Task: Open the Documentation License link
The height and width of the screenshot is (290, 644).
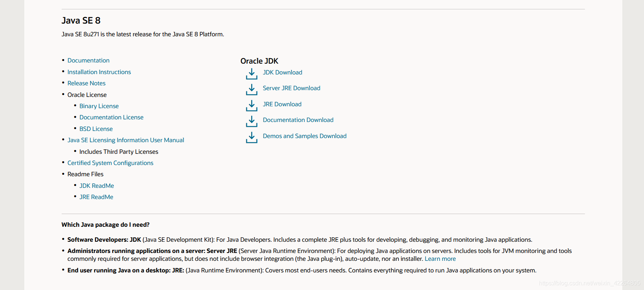Action: pyautogui.click(x=111, y=117)
